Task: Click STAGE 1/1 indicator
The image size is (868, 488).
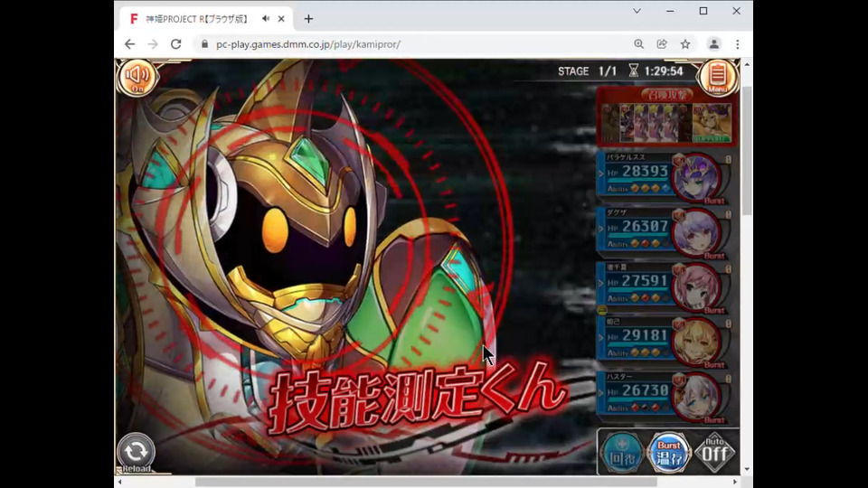Action: (x=587, y=71)
